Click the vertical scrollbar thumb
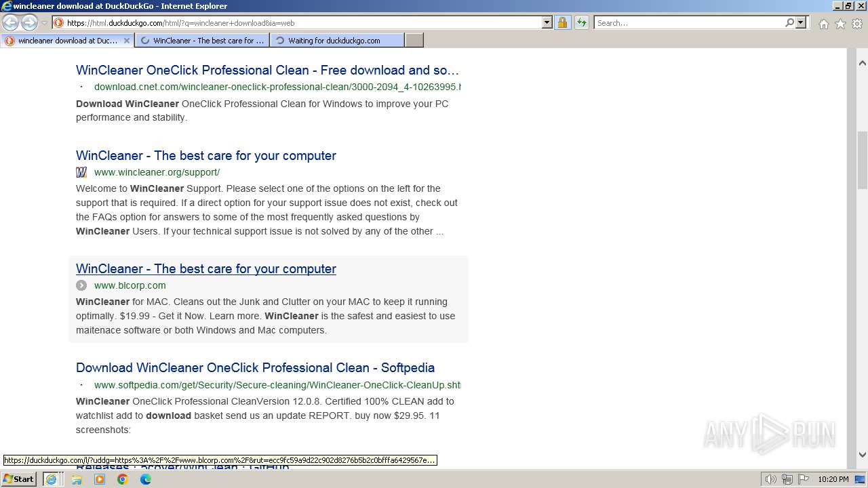This screenshot has height=488, width=868. (x=863, y=160)
